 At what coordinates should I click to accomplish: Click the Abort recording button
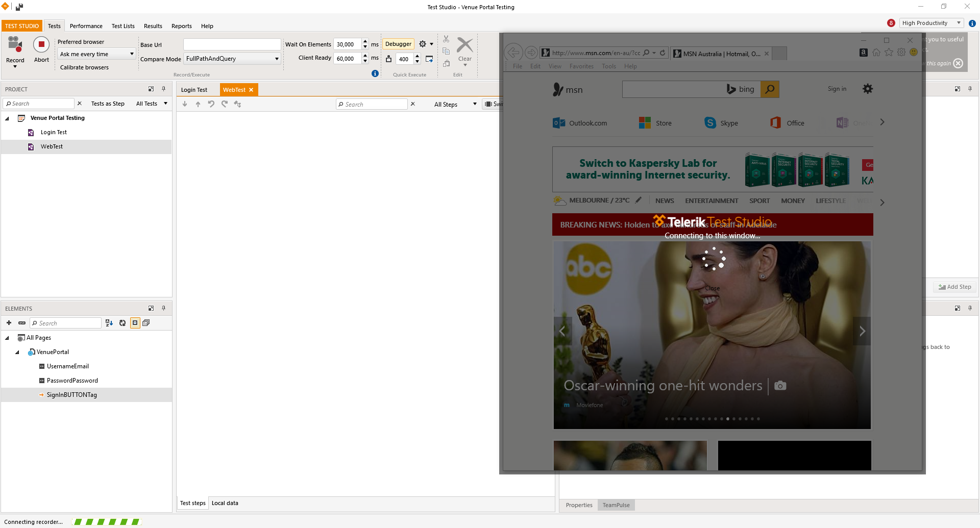click(41, 45)
